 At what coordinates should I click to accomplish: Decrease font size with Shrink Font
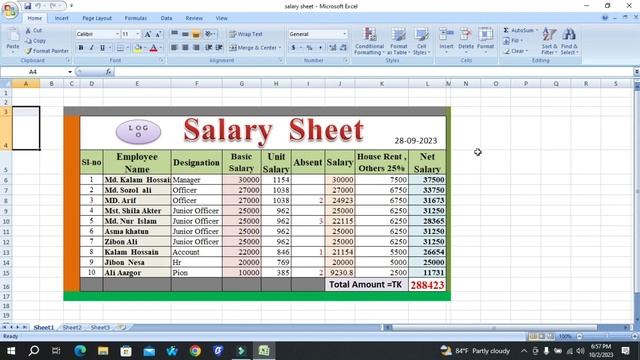pos(158,34)
